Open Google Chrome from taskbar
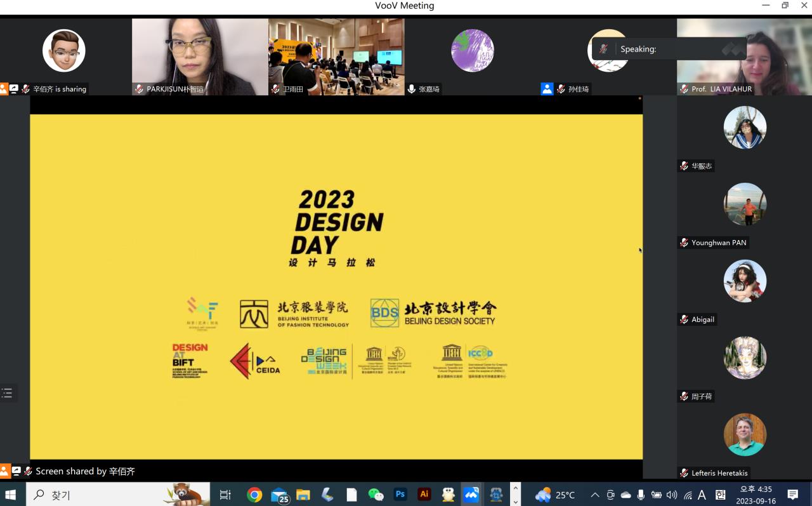The image size is (812, 506). (x=254, y=495)
